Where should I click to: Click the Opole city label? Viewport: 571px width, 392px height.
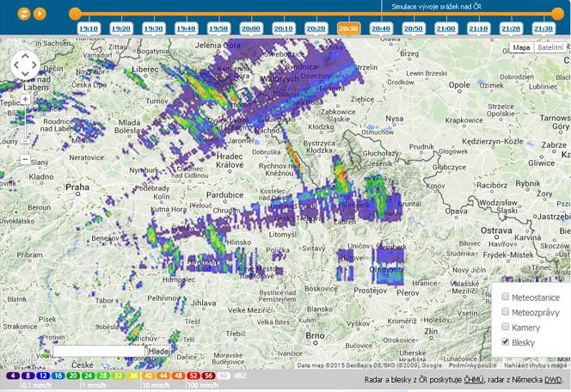click(x=459, y=85)
